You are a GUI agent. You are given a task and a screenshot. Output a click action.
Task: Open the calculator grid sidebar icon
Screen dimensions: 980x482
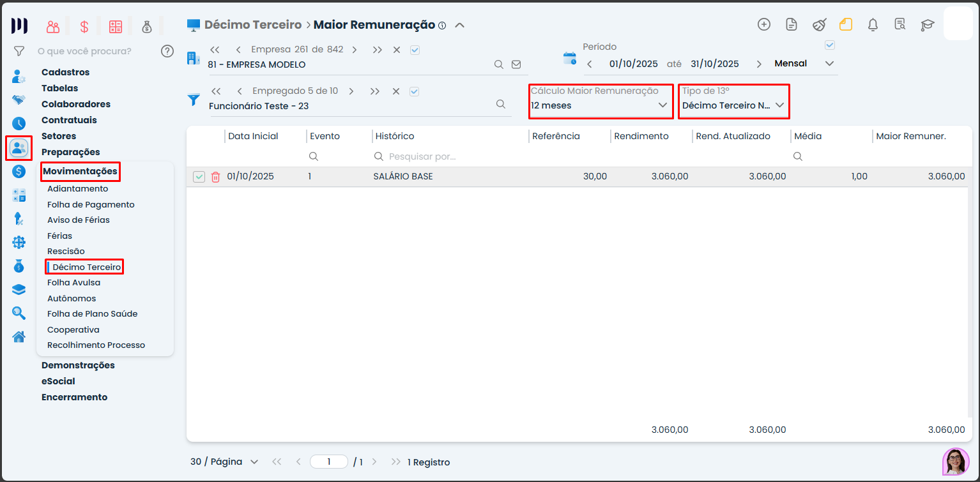click(19, 195)
